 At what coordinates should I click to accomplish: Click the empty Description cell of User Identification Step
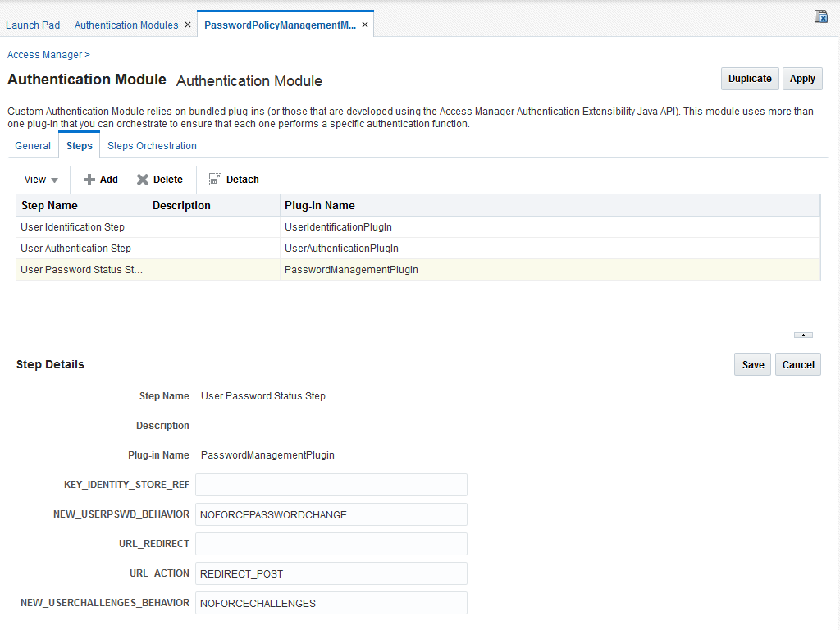(214, 227)
